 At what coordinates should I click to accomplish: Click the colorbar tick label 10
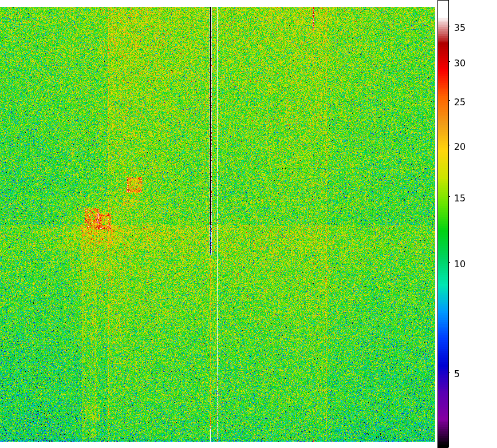point(459,264)
